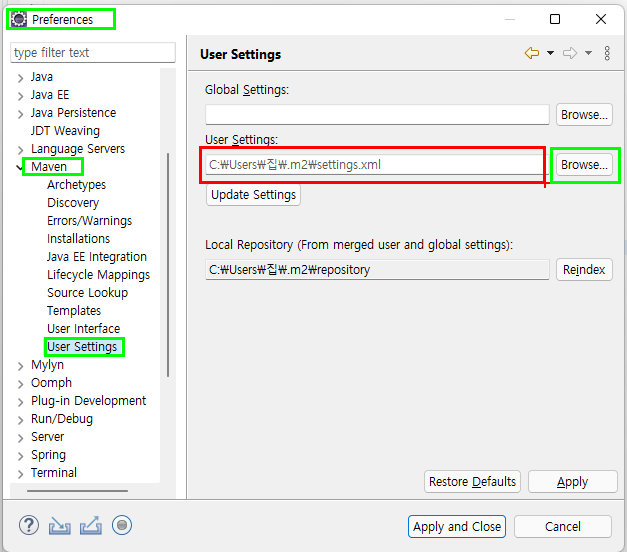The width and height of the screenshot is (627, 552).
Task: Open Source Lookup page
Action: (x=87, y=293)
